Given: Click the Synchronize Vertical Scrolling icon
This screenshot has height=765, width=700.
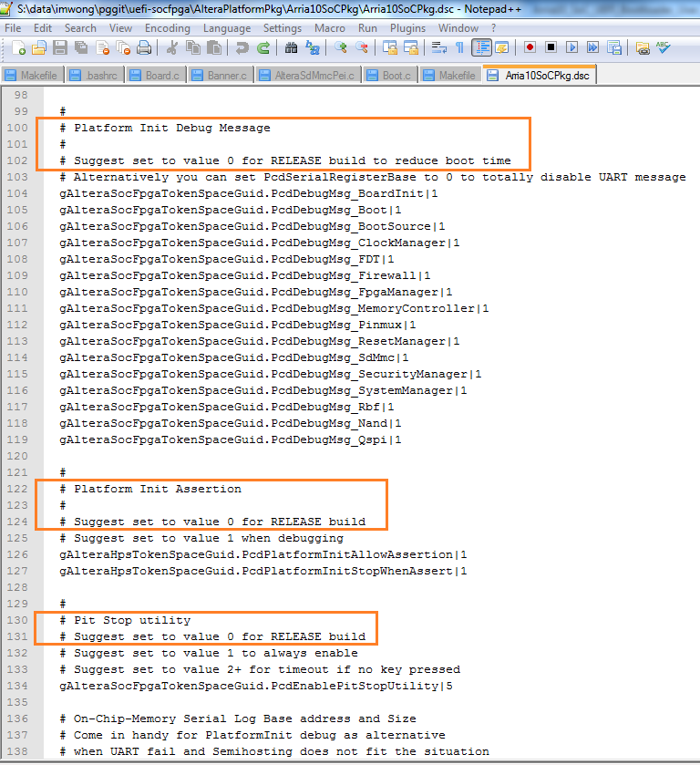Looking at the screenshot, I should tap(390, 47).
